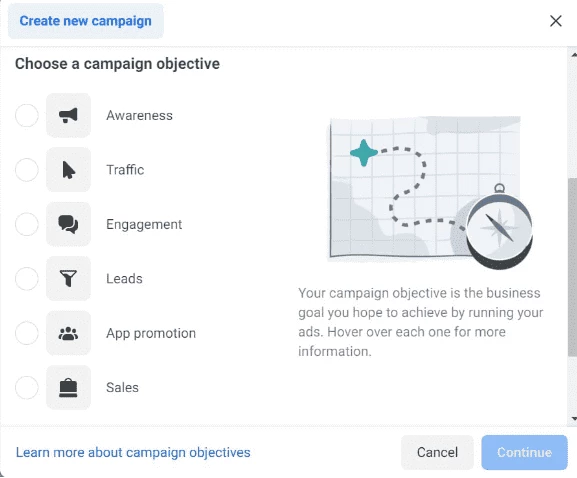Click the Sales briefcase icon
The image size is (577, 478).
(68, 387)
